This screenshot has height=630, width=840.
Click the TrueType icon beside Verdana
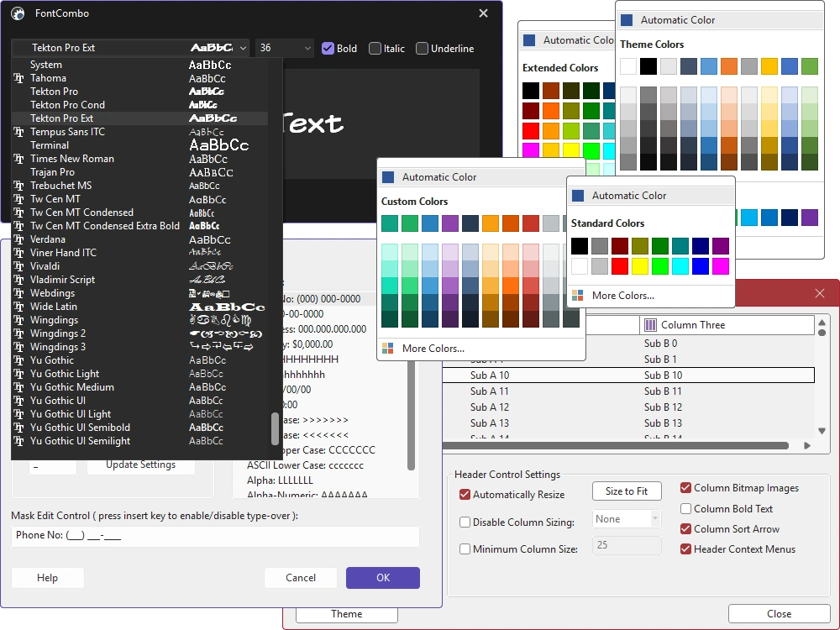[x=18, y=239]
